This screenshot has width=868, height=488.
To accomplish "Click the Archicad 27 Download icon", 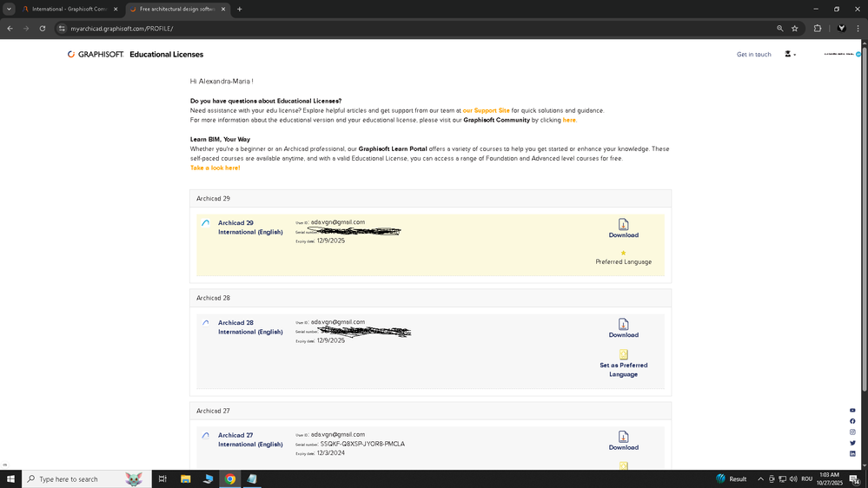I will click(x=623, y=437).
